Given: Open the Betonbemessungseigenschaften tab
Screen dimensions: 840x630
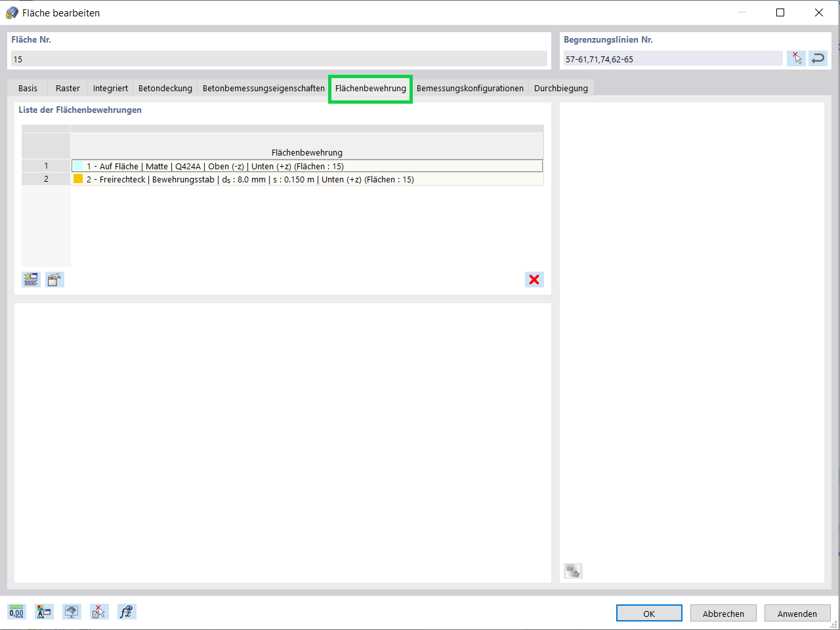Looking at the screenshot, I should 264,88.
